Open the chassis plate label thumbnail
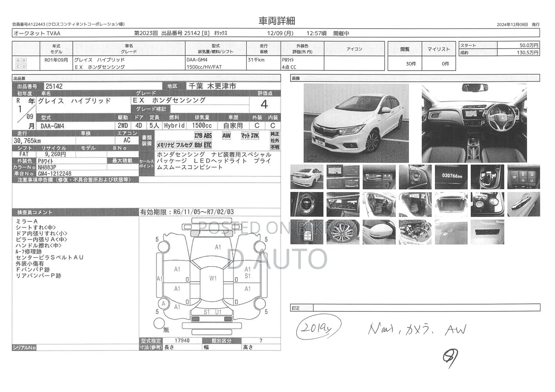 click(x=487, y=232)
